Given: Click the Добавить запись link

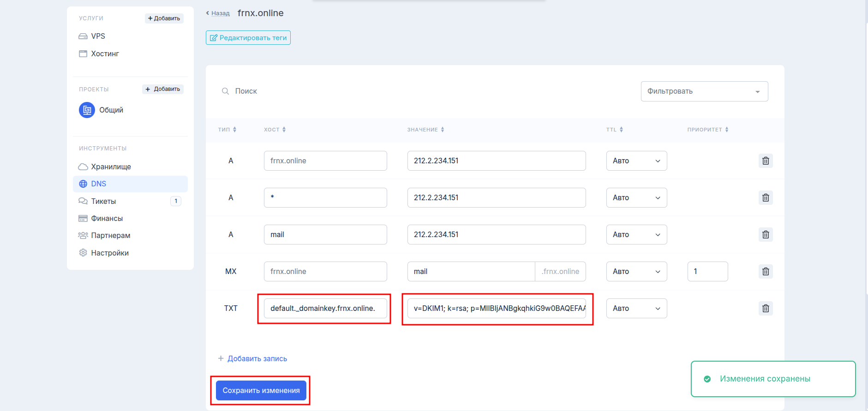Looking at the screenshot, I should [257, 358].
